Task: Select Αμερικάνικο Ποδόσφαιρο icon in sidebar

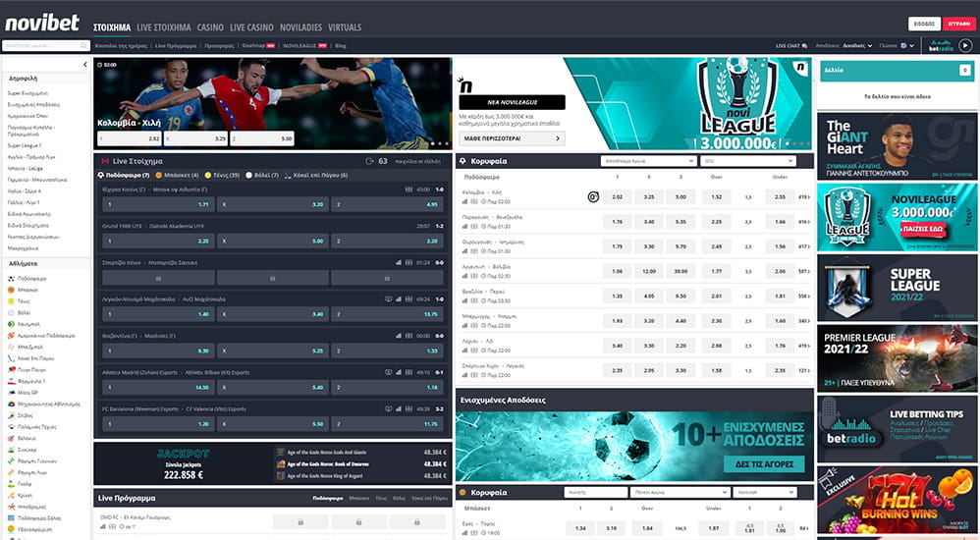Action: [x=11, y=336]
